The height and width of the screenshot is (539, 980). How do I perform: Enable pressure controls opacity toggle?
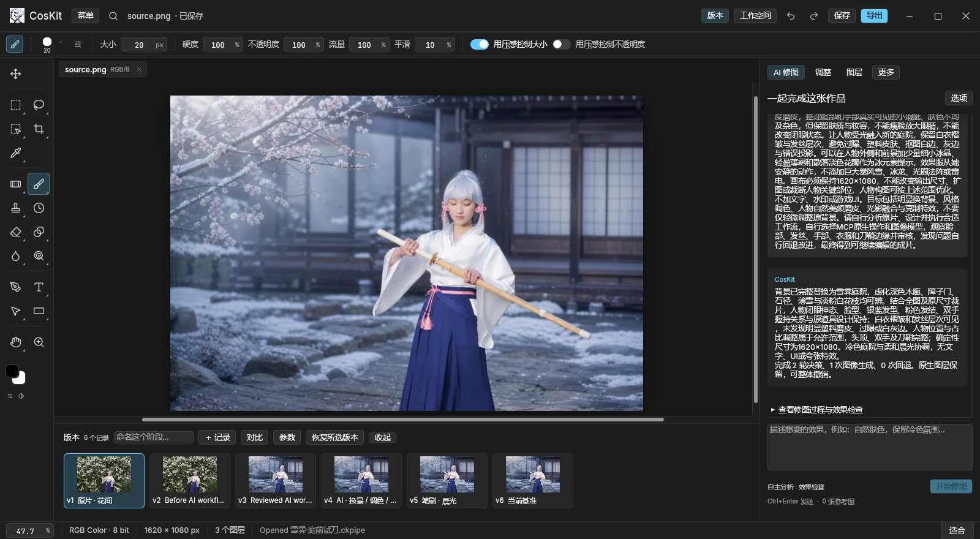(561, 44)
